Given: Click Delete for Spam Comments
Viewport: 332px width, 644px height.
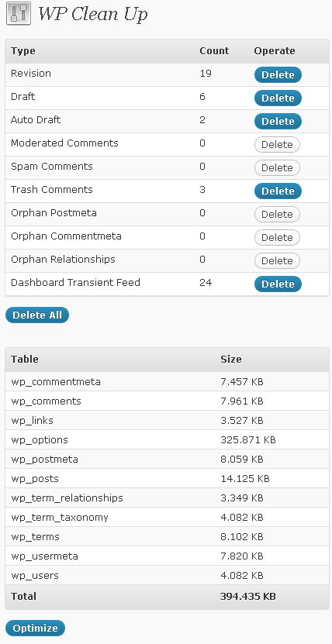Looking at the screenshot, I should coord(277,167).
